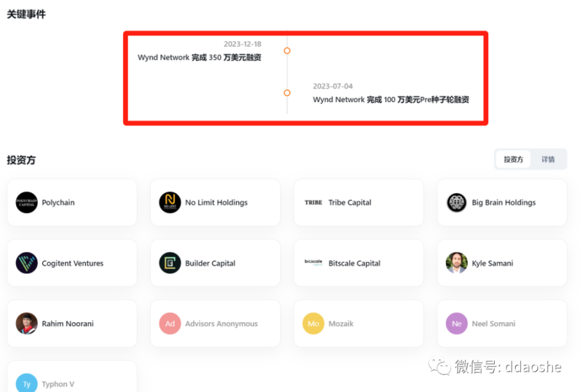The width and height of the screenshot is (580, 392).
Task: Open the Advisors Anonymous investor name
Action: point(221,323)
